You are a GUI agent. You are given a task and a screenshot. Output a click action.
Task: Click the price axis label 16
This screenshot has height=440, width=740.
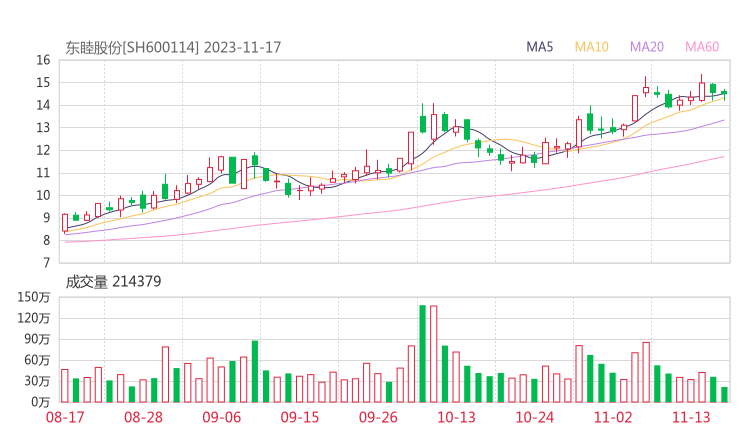43,60
